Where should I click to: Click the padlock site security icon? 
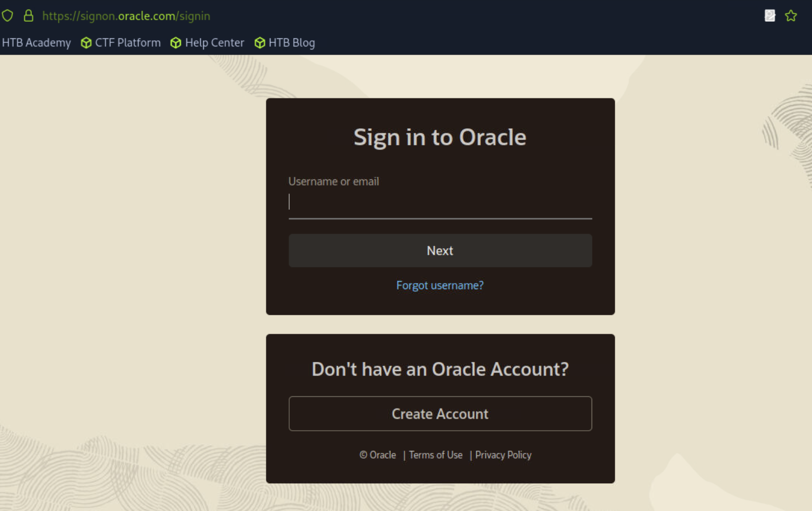[x=28, y=16]
